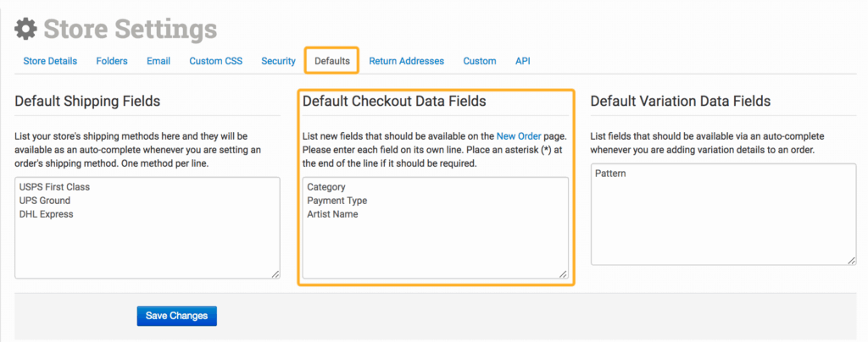Viewport: 868px width, 342px height.
Task: Click the Pattern entry in variation data fields
Action: pyautogui.click(x=611, y=173)
